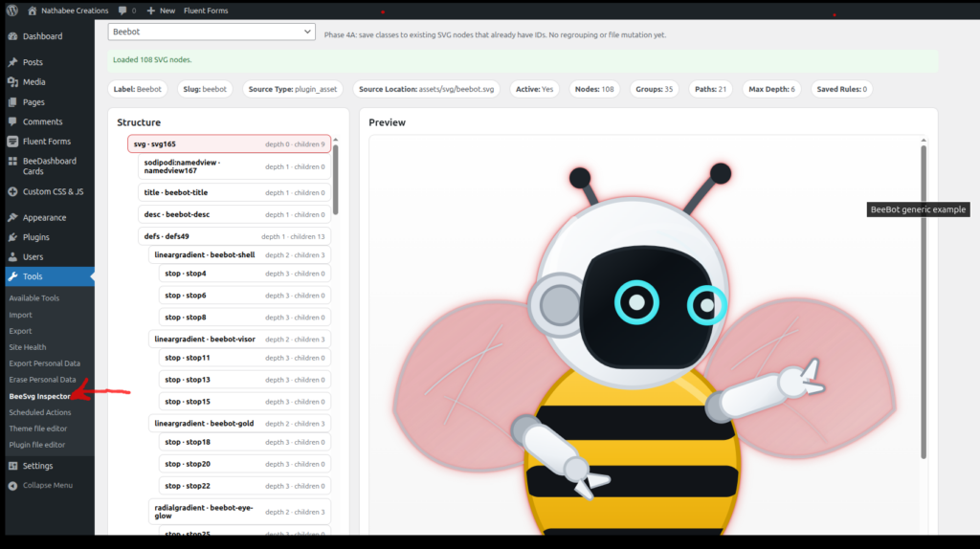Click the Plugins icon in sidebar
The height and width of the screenshot is (549, 980).
[12, 237]
